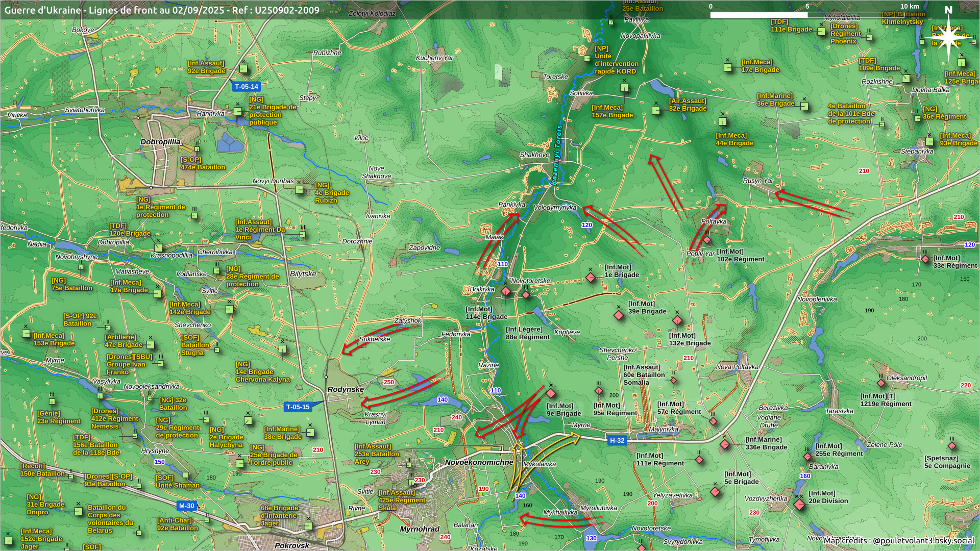Screen dimensions: 980x551
Task: Click the map title with reference U250902-2009
Action: [162, 10]
